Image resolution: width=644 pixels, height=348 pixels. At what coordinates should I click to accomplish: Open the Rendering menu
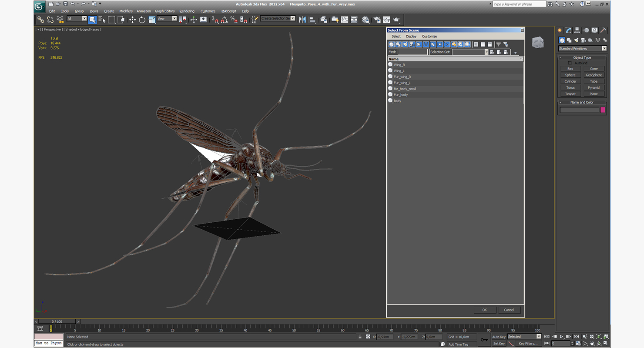pos(187,11)
